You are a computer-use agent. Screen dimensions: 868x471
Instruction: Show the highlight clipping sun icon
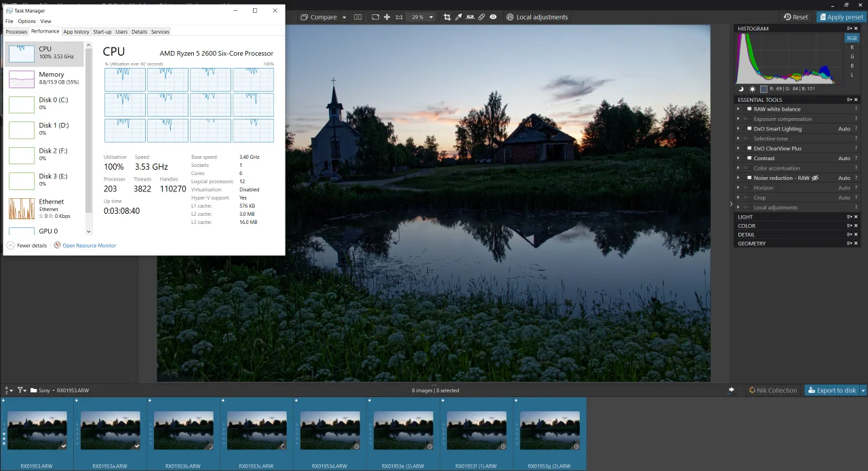tap(752, 89)
